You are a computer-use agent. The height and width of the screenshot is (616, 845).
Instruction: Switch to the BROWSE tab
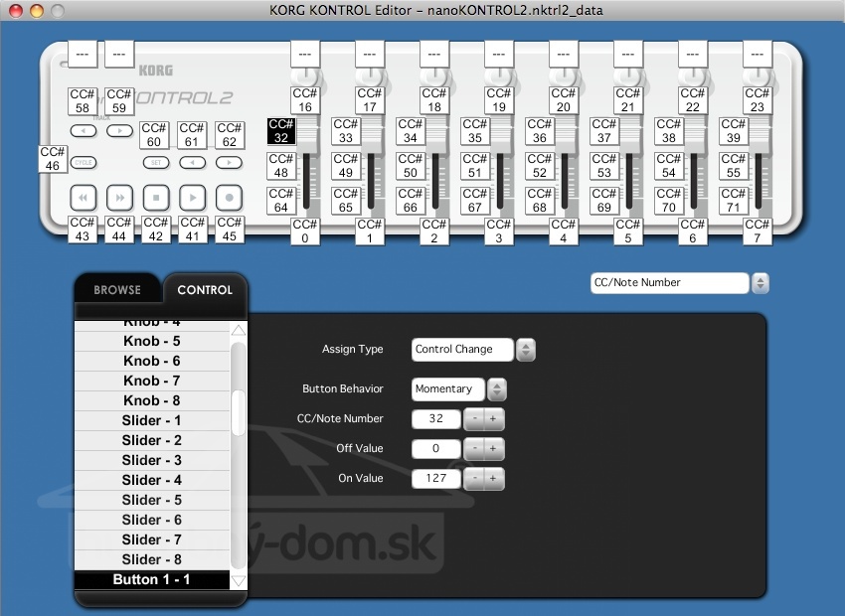(x=117, y=290)
